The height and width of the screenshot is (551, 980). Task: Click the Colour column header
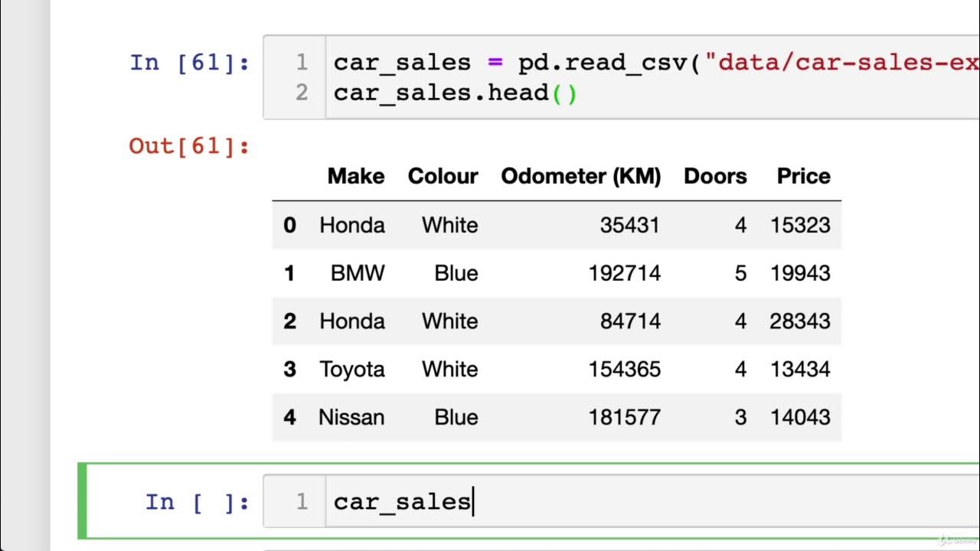click(x=443, y=176)
